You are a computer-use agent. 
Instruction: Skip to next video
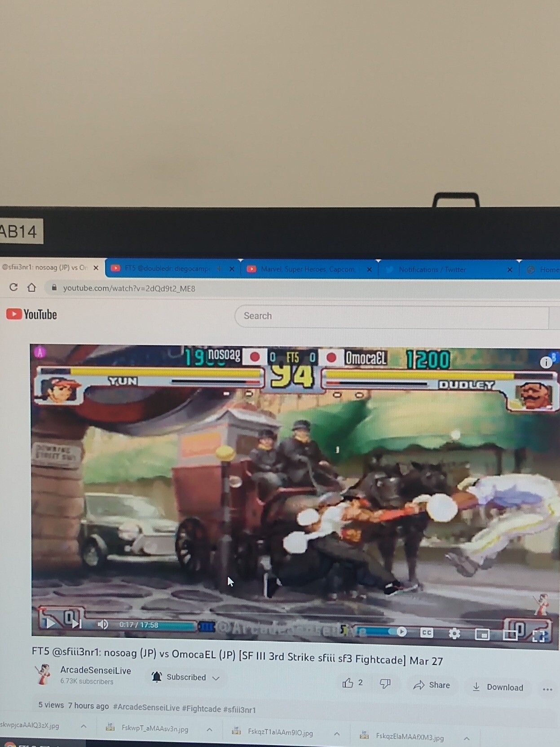(x=77, y=623)
